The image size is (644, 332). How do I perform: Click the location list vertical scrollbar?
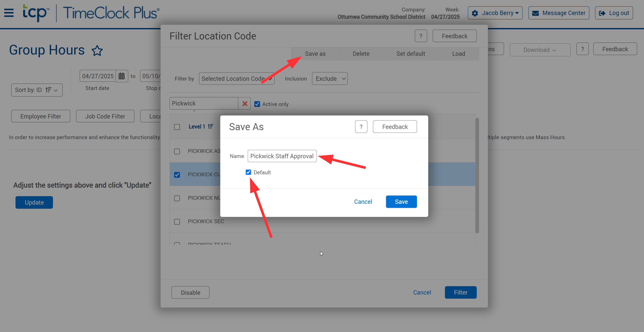(x=477, y=175)
